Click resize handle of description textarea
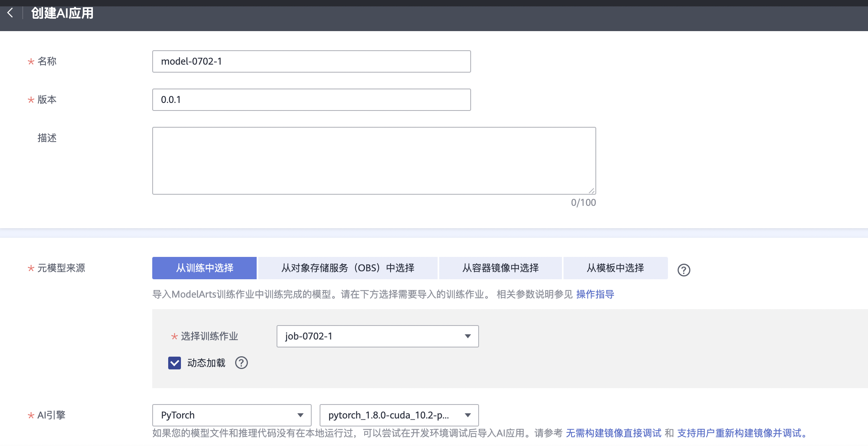The image size is (868, 446). 592,191
